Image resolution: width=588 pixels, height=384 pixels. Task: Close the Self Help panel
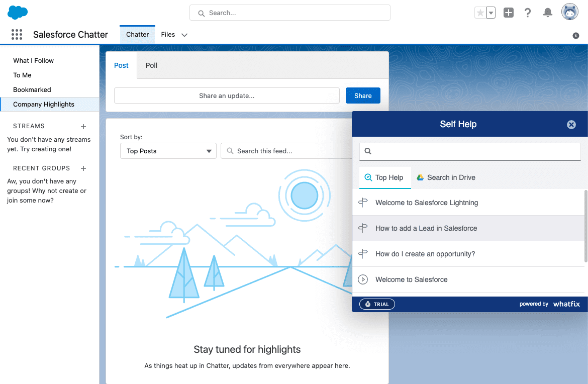click(x=571, y=125)
